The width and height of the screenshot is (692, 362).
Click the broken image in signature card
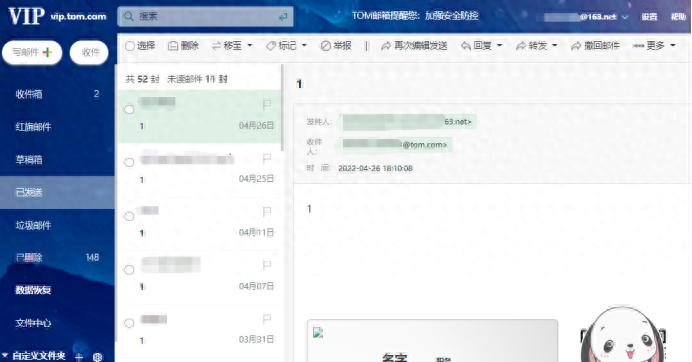318,332
